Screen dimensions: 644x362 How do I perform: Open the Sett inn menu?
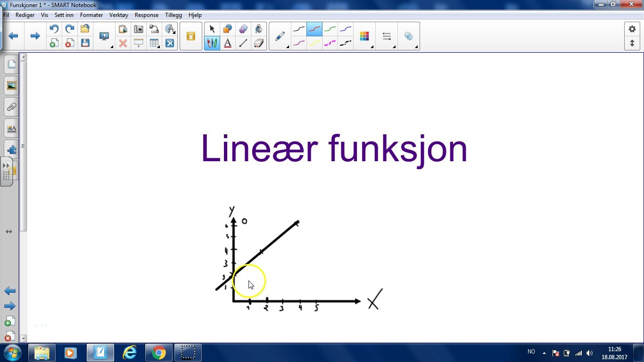[64, 15]
